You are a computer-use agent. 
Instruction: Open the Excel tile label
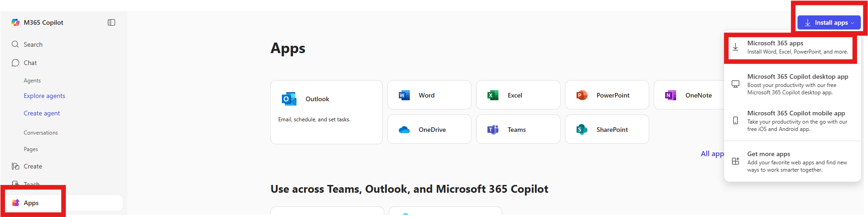click(x=515, y=95)
